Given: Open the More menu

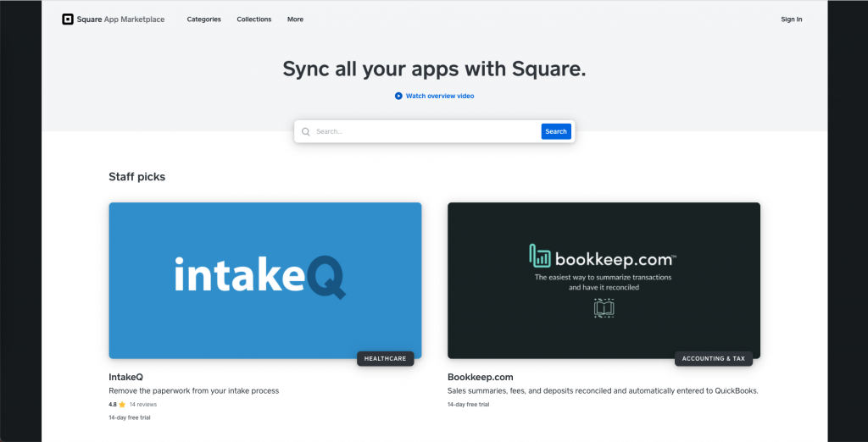Looking at the screenshot, I should click(x=295, y=19).
